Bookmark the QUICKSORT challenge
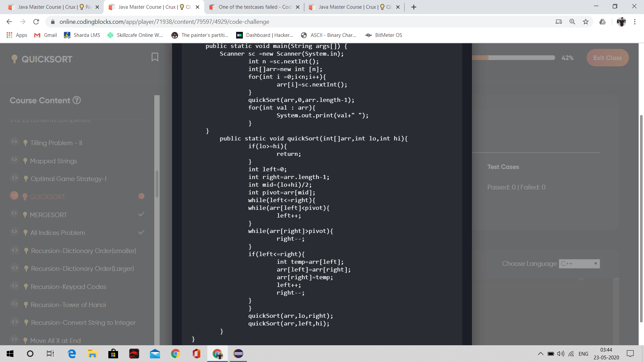This screenshot has height=362, width=644. pyautogui.click(x=155, y=57)
